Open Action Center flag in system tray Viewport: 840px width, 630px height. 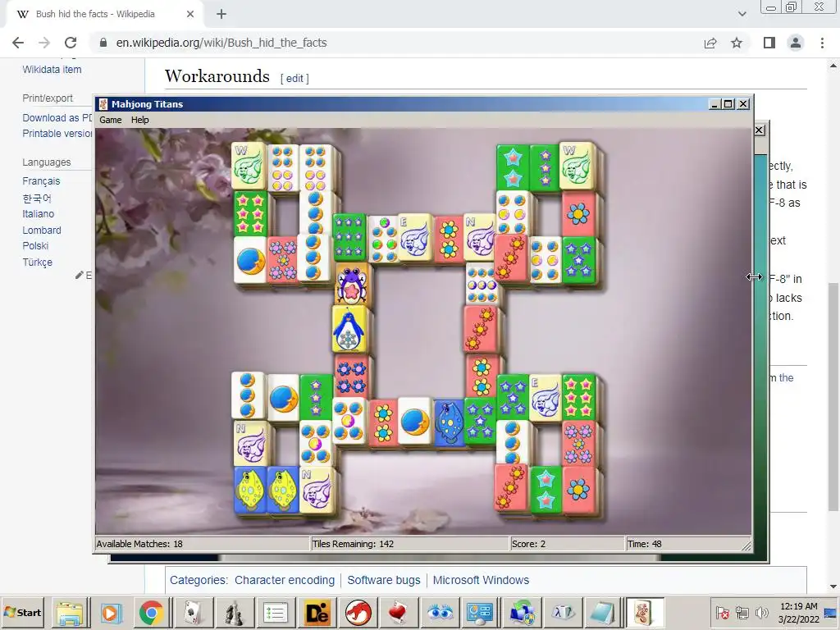point(722,612)
